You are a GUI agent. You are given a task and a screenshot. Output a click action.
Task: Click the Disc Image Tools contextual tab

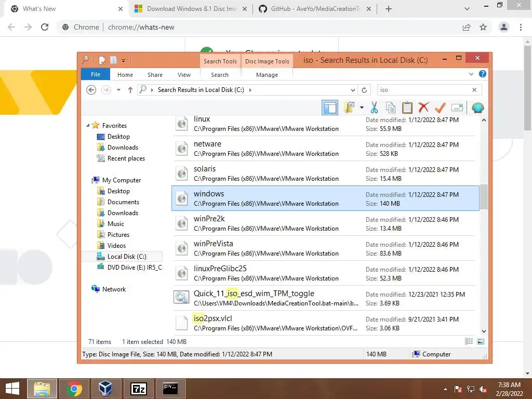pyautogui.click(x=268, y=61)
